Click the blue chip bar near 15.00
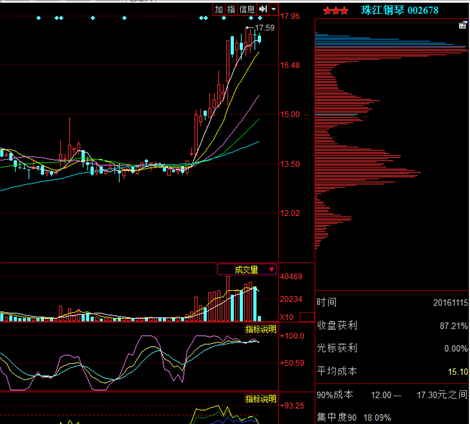Image resolution: width=470 pixels, height=424 pixels. point(336,114)
